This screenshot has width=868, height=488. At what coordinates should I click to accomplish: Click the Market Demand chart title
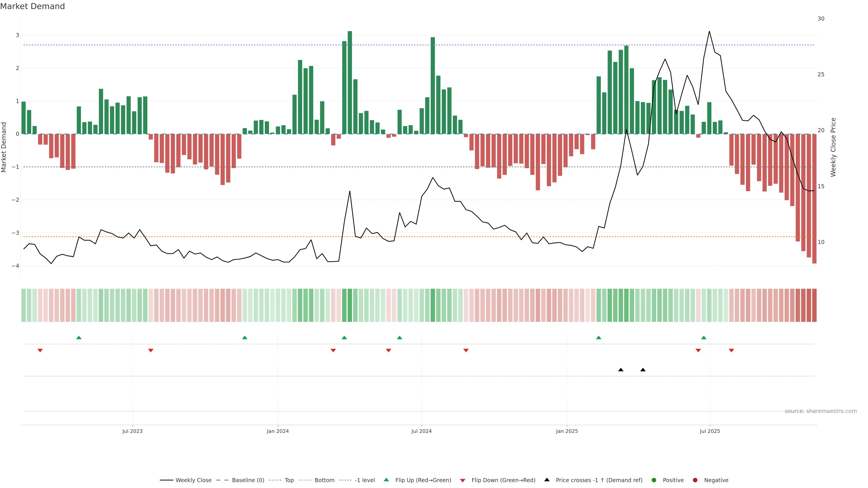pos(32,6)
